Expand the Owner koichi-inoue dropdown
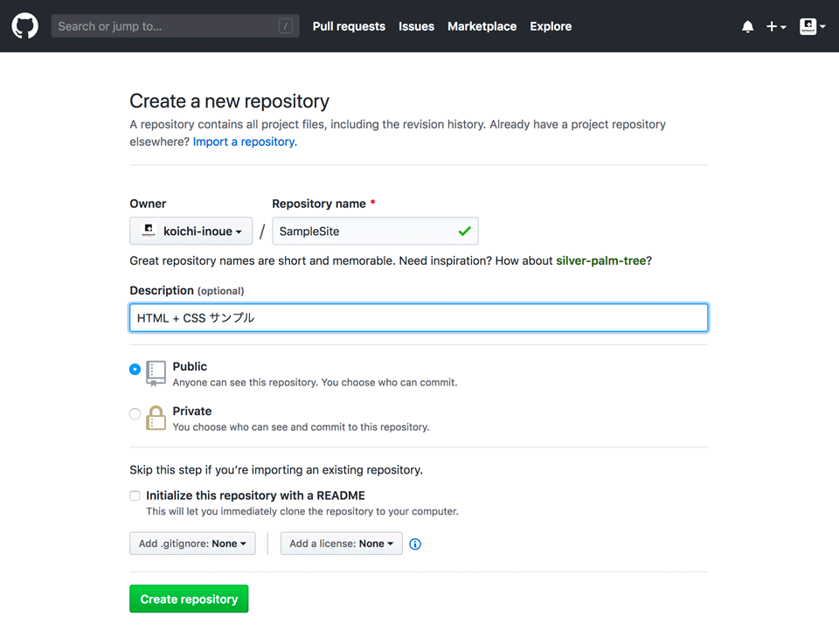This screenshot has width=839, height=644. click(x=191, y=232)
